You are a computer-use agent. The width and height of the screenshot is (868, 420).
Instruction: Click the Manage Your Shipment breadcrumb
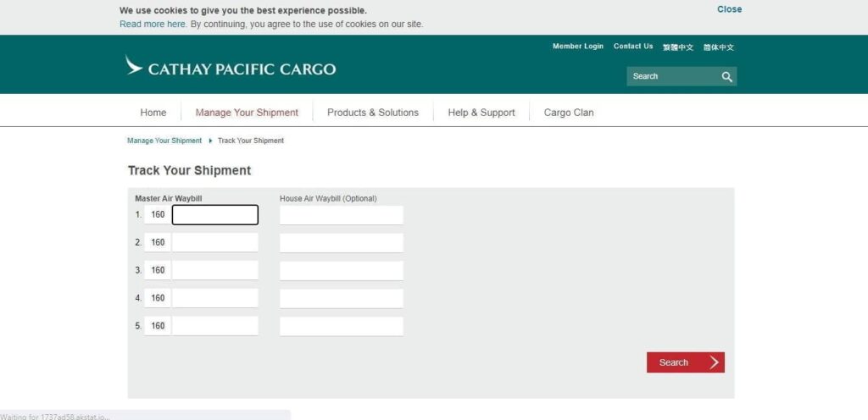[x=164, y=141]
